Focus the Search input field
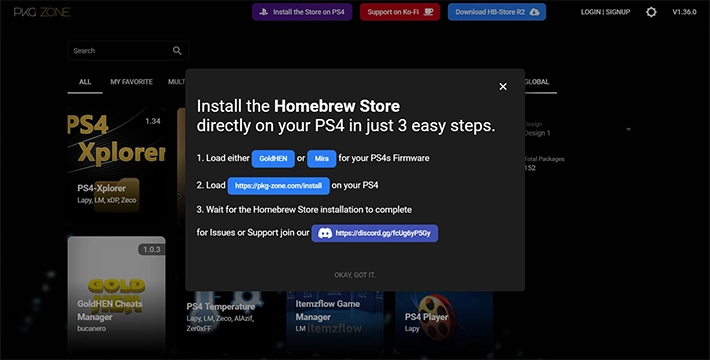Image resolution: width=710 pixels, height=360 pixels. coord(128,51)
